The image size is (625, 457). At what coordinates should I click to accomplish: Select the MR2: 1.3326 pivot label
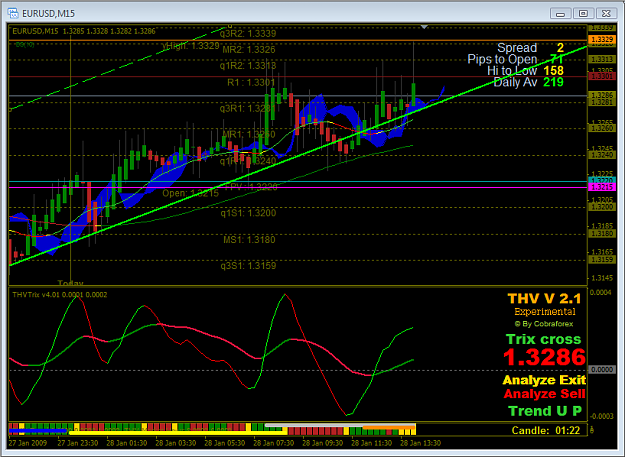pos(249,50)
